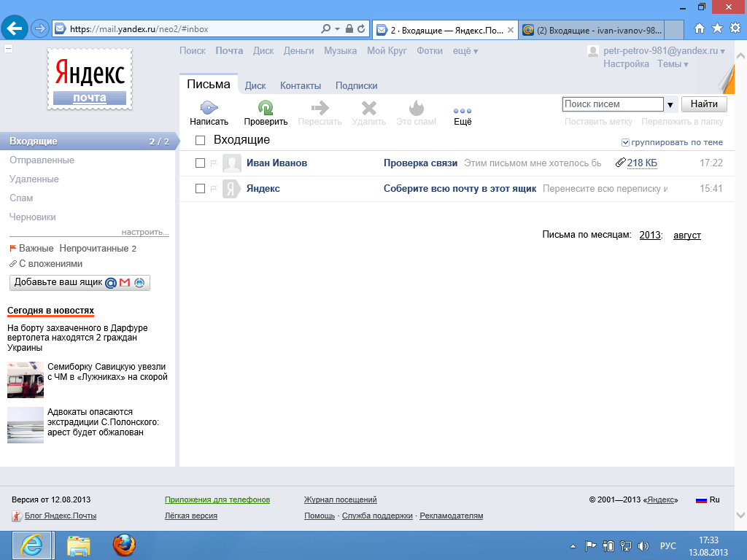Click the 218 КБ attachment link
747x560 pixels.
642,163
